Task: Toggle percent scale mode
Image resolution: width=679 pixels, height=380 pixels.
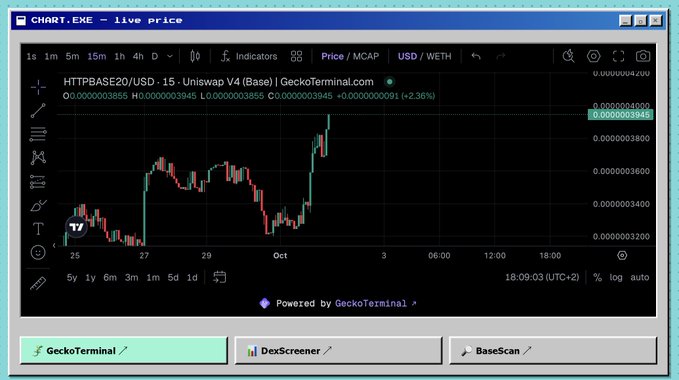Action: 598,277
